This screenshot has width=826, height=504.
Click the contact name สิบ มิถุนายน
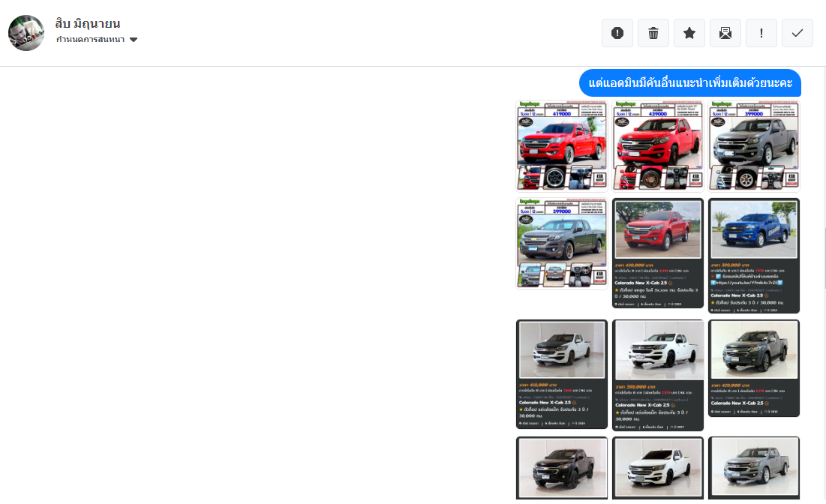point(88,24)
